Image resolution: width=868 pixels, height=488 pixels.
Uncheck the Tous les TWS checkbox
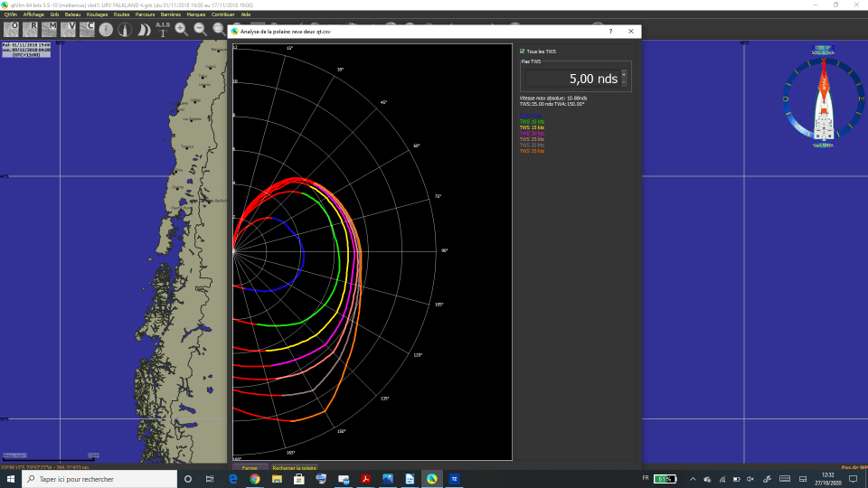pos(523,52)
